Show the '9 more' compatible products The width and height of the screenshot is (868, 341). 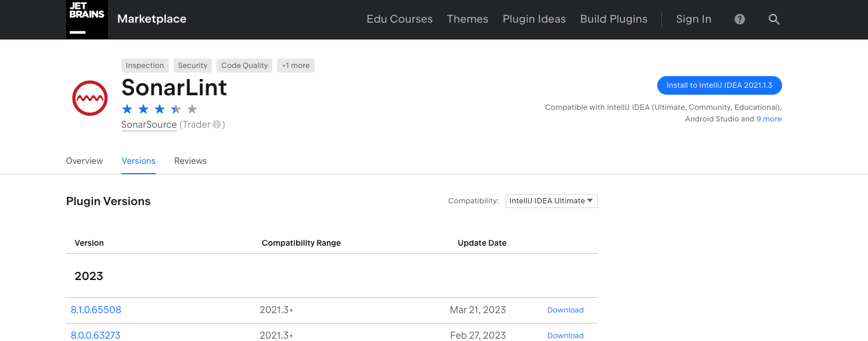pyautogui.click(x=769, y=119)
